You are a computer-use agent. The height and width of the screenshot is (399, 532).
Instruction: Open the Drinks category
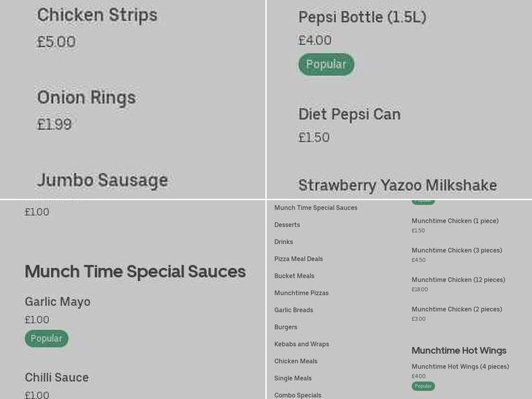(283, 241)
